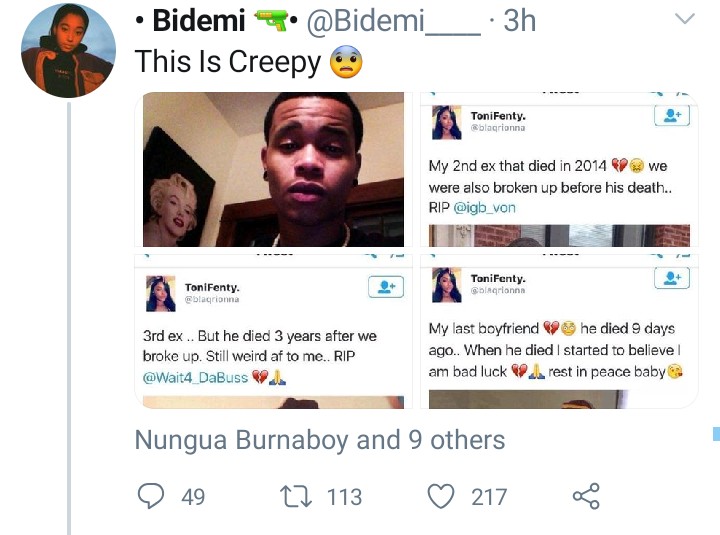This screenshot has width=720, height=535.
Task: Tap the follow icon in the bottom-right screenshot
Action: [672, 278]
